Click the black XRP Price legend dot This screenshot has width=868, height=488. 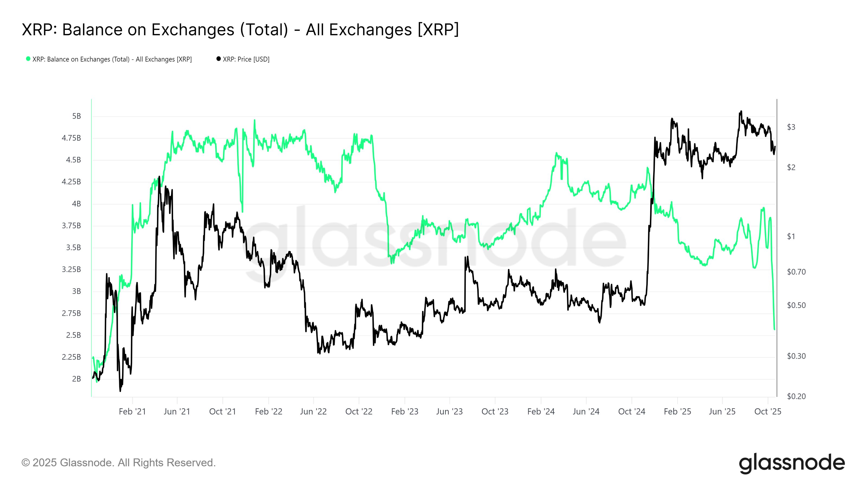(218, 59)
